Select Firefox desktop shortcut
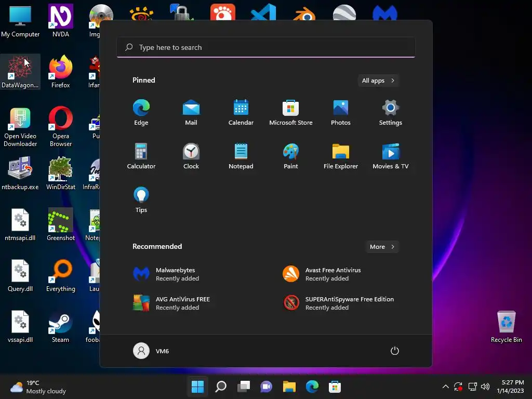This screenshot has width=532, height=399. pyautogui.click(x=61, y=72)
